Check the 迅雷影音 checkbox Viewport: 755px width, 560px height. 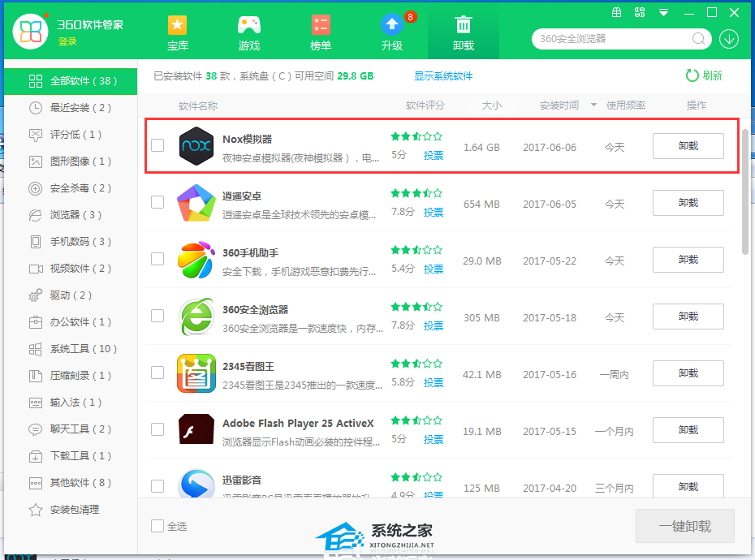pos(157,486)
